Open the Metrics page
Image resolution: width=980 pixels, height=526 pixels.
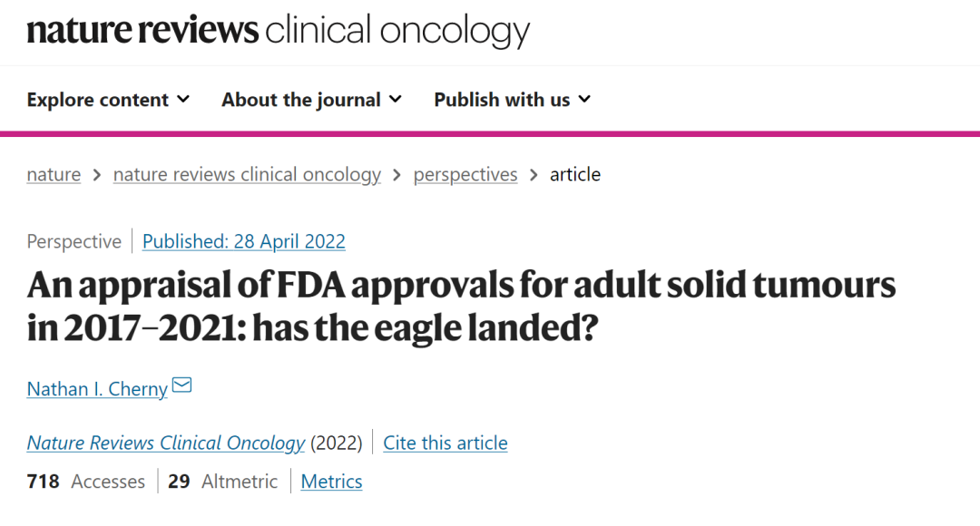tap(331, 481)
